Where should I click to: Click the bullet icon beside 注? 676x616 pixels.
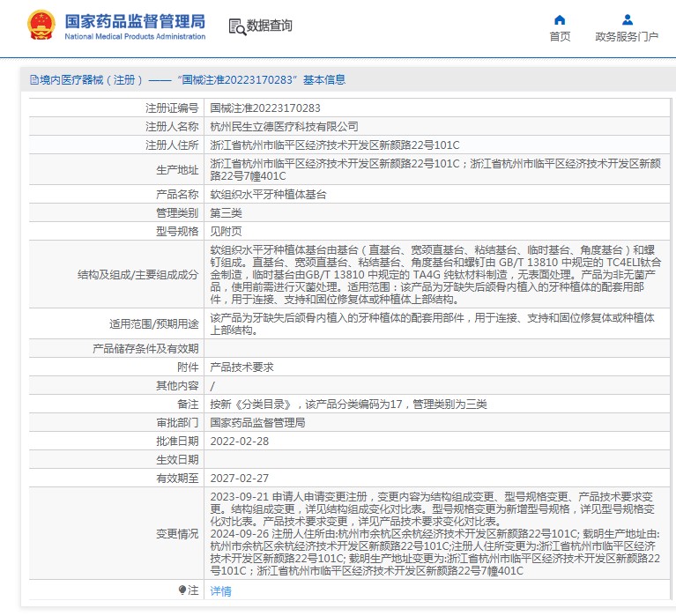tap(182, 590)
